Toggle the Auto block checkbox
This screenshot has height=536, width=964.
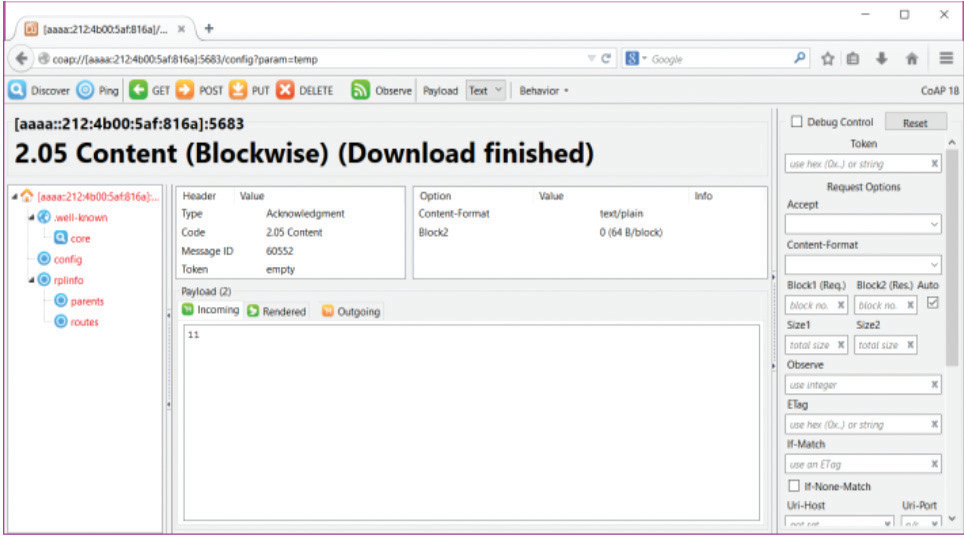pyautogui.click(x=933, y=304)
